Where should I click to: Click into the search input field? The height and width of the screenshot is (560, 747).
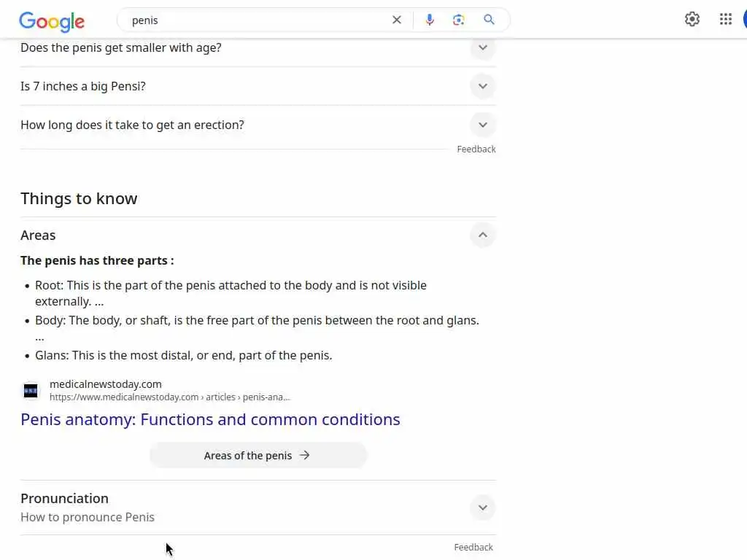point(255,20)
